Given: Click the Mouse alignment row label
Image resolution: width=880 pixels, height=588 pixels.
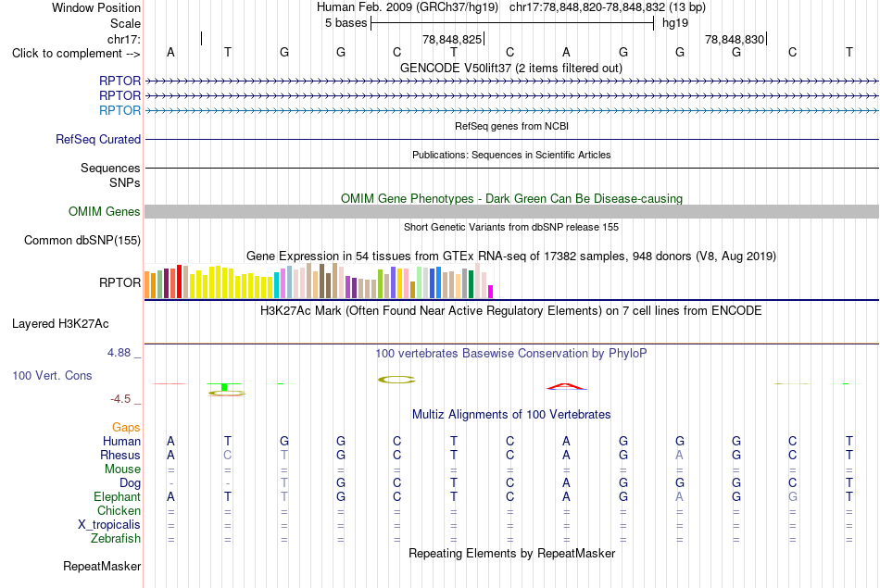Looking at the screenshot, I should 122,469.
